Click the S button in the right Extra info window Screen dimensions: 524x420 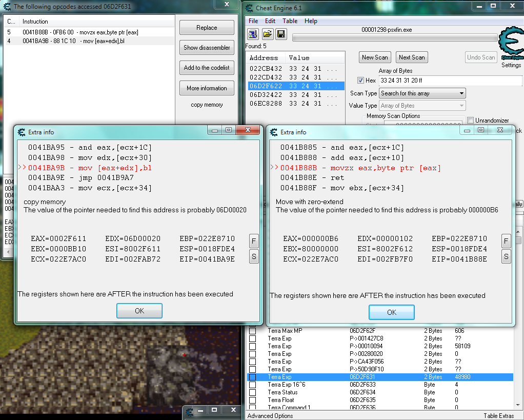click(506, 256)
